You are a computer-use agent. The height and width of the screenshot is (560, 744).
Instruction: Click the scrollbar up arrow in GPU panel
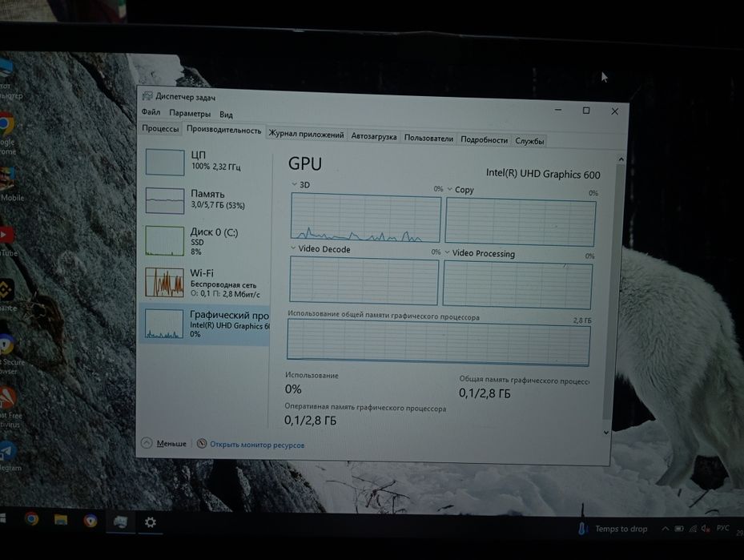click(621, 159)
